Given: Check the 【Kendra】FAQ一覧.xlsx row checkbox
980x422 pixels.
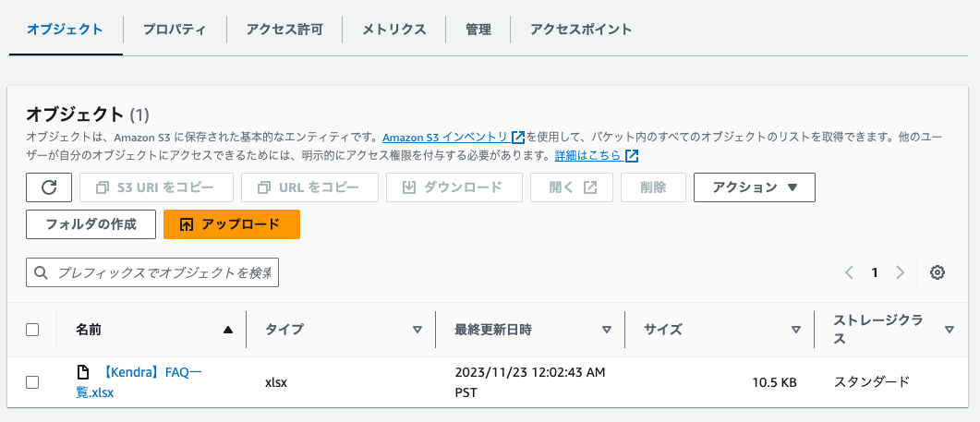Looking at the screenshot, I should (32, 381).
